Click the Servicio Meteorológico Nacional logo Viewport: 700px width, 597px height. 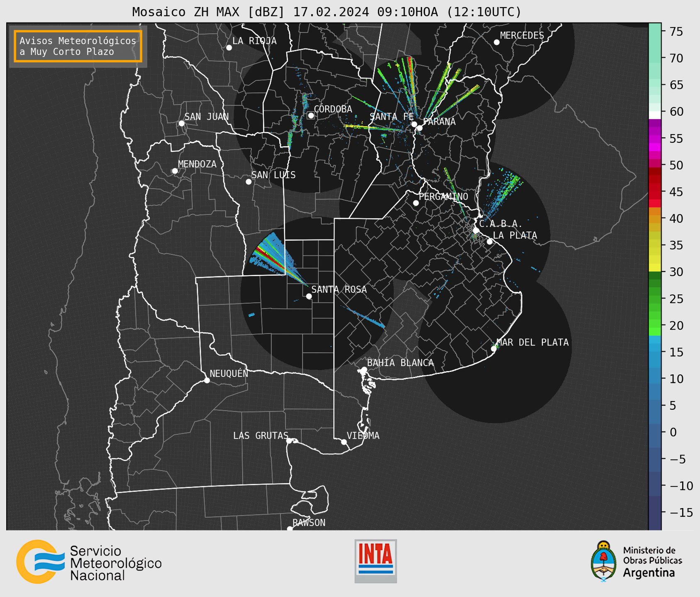(x=89, y=562)
